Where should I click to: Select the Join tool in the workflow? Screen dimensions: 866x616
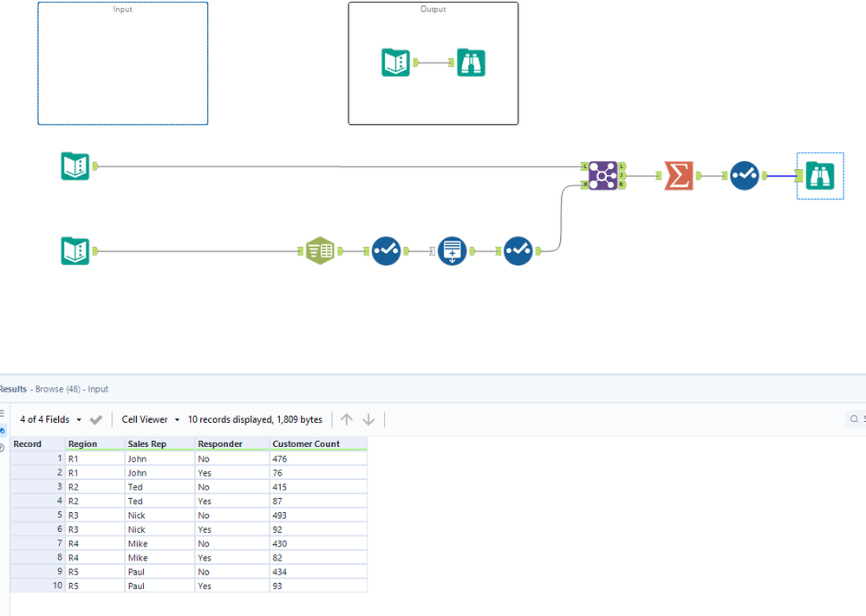click(602, 175)
